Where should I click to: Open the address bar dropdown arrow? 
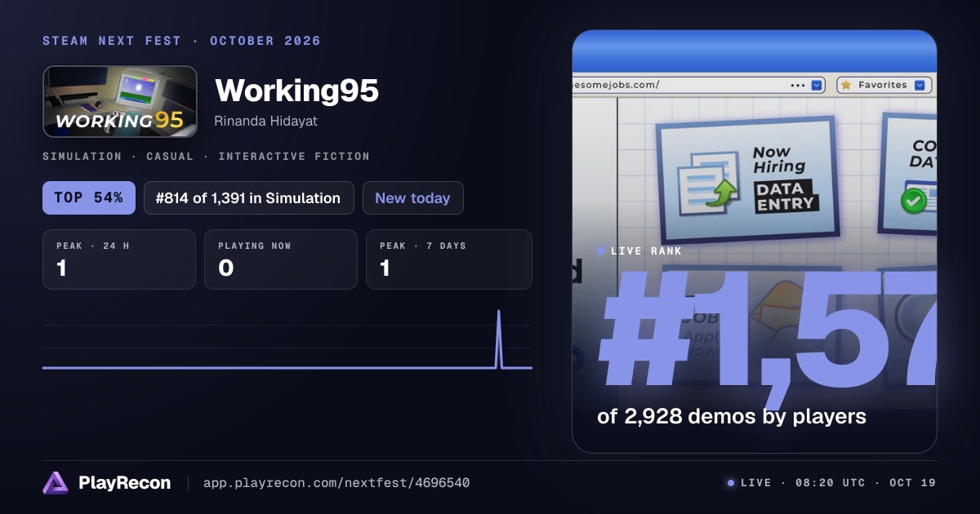[x=817, y=85]
